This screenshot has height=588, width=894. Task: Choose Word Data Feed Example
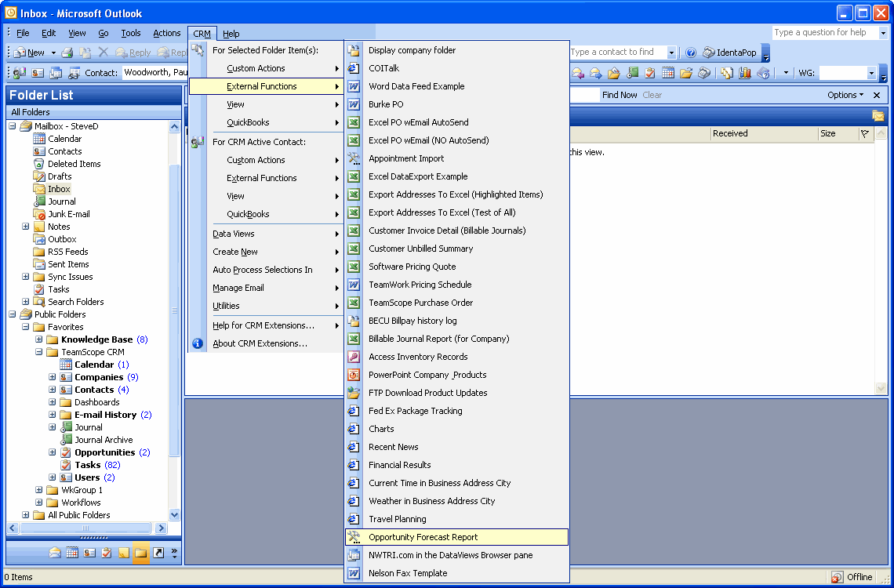(x=456, y=86)
